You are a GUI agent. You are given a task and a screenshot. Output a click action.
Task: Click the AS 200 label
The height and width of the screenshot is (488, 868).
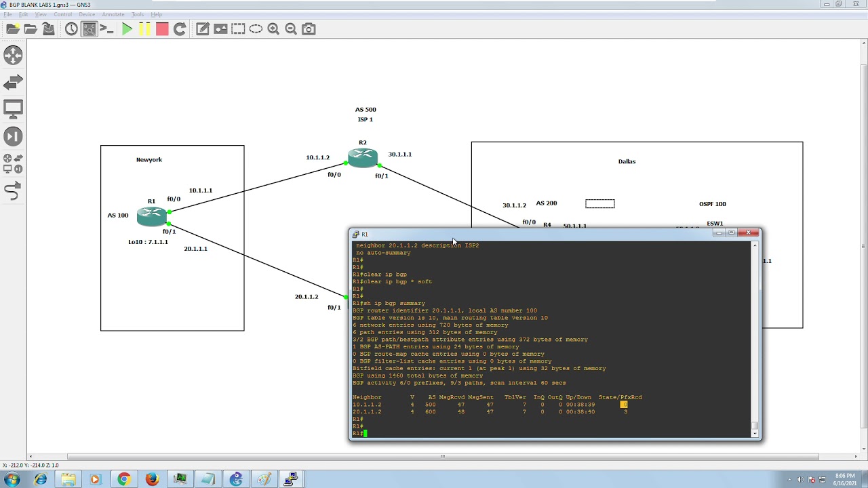point(547,203)
